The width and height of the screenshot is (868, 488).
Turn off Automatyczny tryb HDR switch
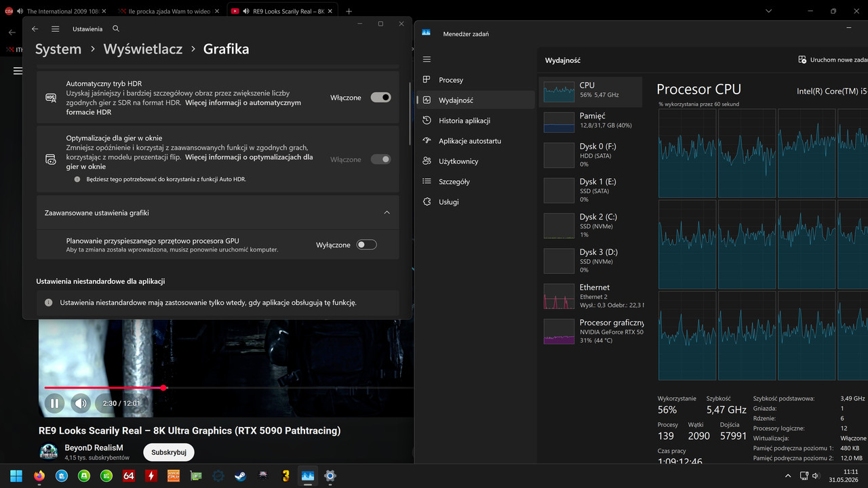(380, 98)
